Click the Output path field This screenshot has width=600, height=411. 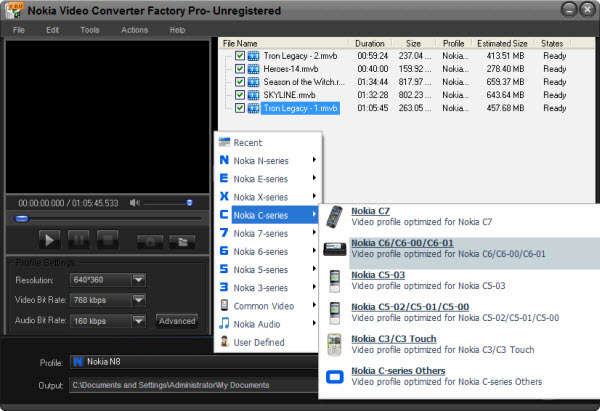tap(194, 385)
